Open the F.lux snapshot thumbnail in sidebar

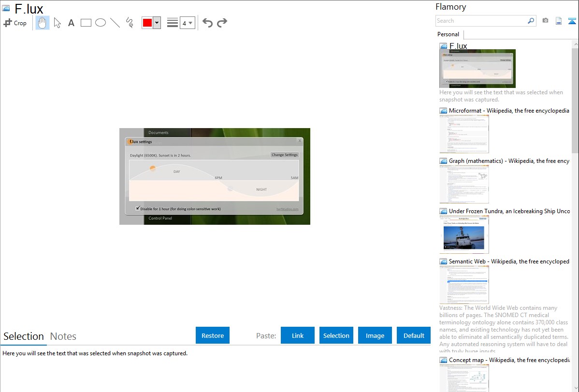coord(478,69)
